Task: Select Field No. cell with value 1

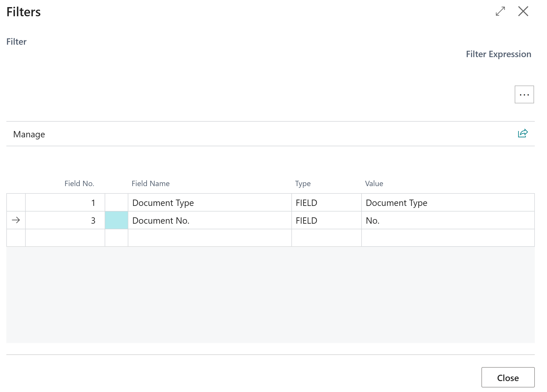Action: pyautogui.click(x=65, y=203)
